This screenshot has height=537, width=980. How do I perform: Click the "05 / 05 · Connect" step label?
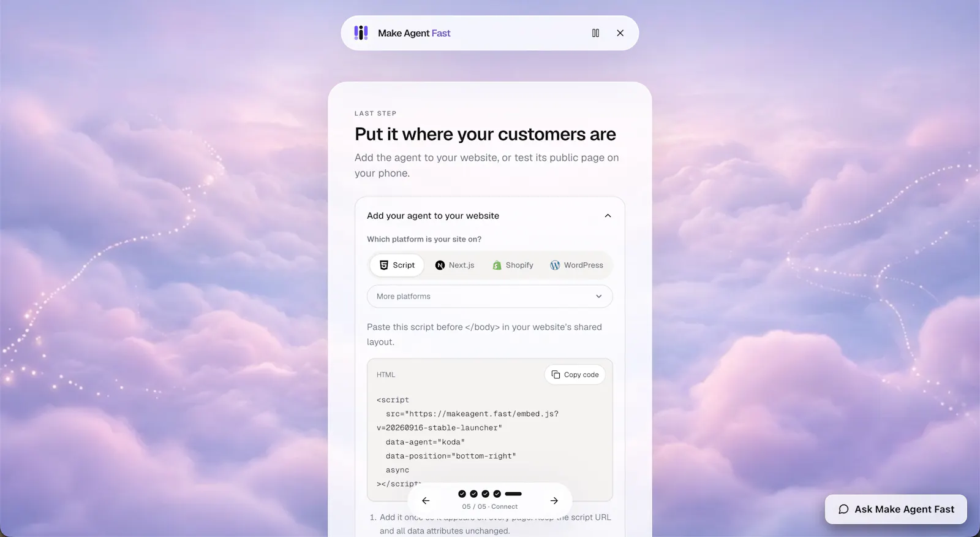coord(490,506)
